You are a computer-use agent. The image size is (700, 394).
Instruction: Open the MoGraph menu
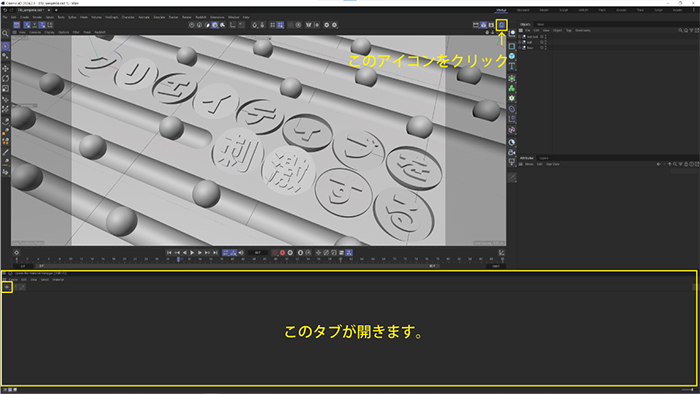click(112, 17)
